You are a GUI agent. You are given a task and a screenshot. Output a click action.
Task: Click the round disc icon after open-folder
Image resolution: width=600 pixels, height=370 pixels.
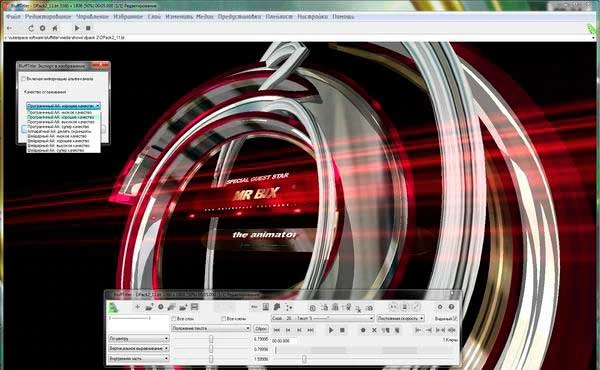161,307
